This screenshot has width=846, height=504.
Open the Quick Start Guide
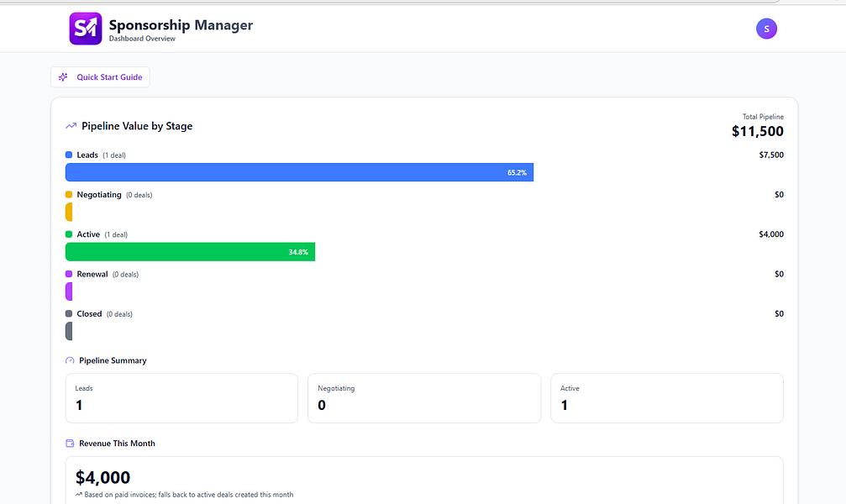click(100, 77)
